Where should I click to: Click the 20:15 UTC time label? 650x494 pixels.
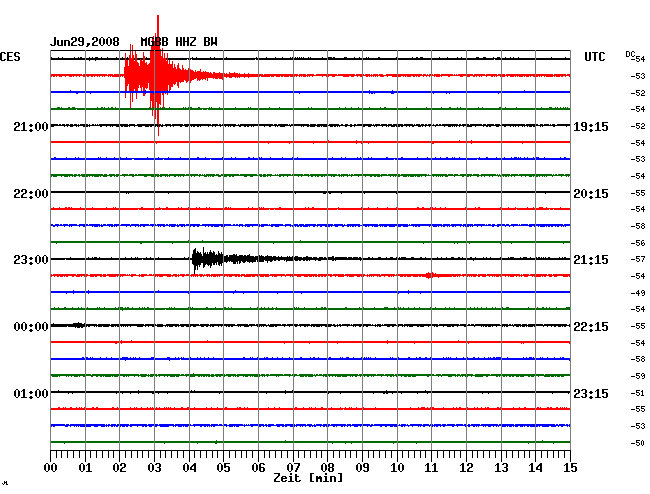tap(591, 194)
